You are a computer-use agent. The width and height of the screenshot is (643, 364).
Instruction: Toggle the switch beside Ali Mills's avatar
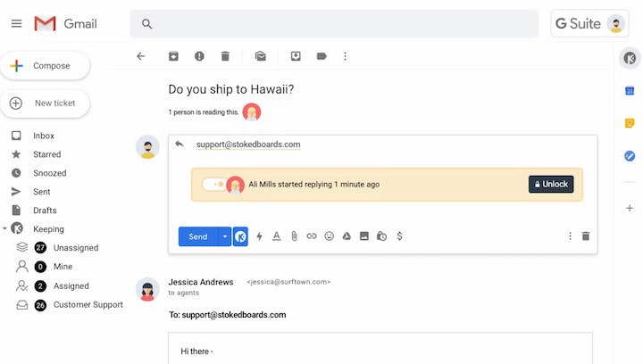click(213, 185)
